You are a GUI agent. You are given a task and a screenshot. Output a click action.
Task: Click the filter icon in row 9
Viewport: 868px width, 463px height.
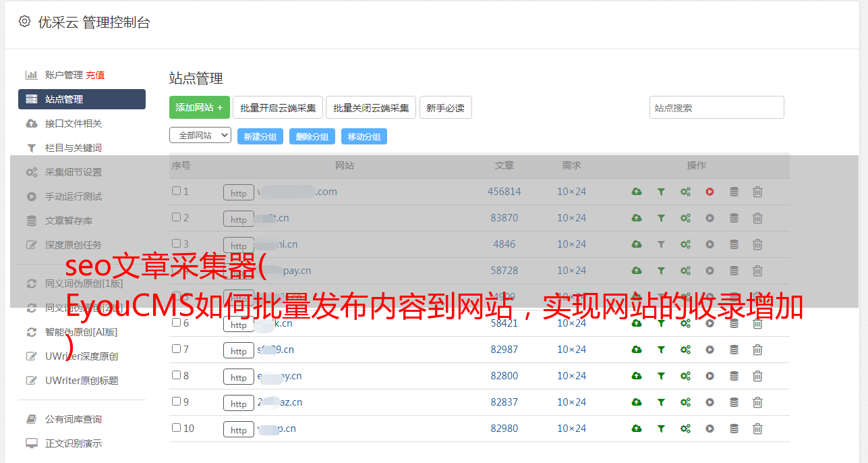point(661,402)
